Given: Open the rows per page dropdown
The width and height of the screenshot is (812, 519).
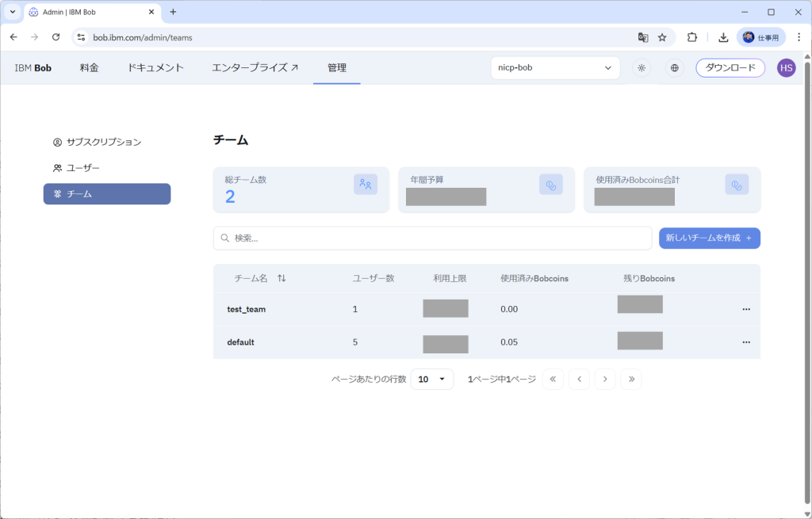Looking at the screenshot, I should pos(432,380).
